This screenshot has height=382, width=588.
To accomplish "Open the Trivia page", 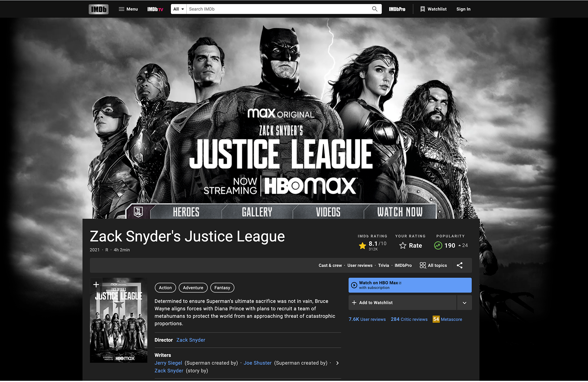I will click(x=383, y=266).
